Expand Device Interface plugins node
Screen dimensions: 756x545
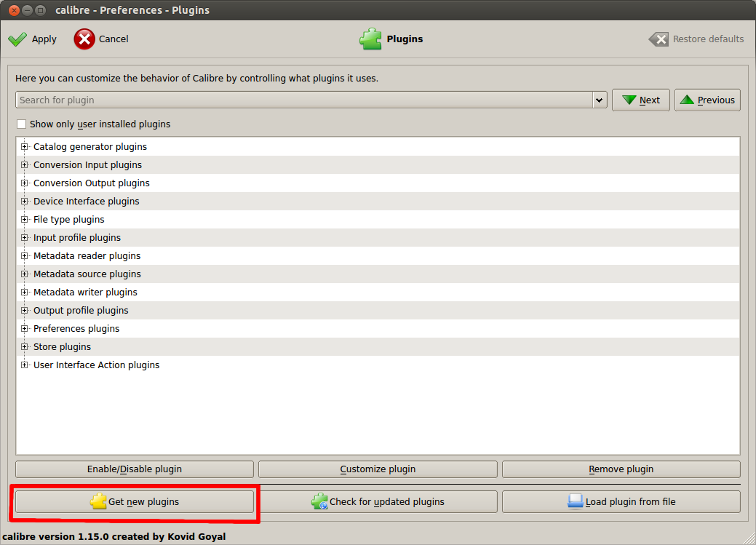coord(24,201)
